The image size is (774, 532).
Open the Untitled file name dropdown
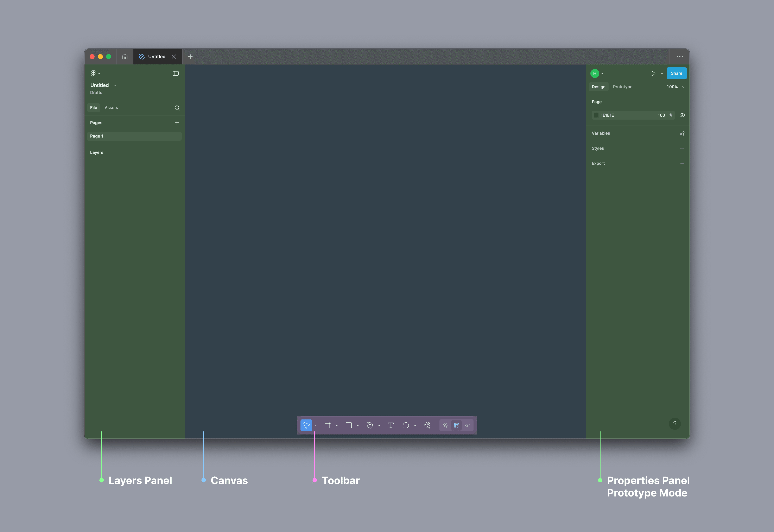coord(115,85)
